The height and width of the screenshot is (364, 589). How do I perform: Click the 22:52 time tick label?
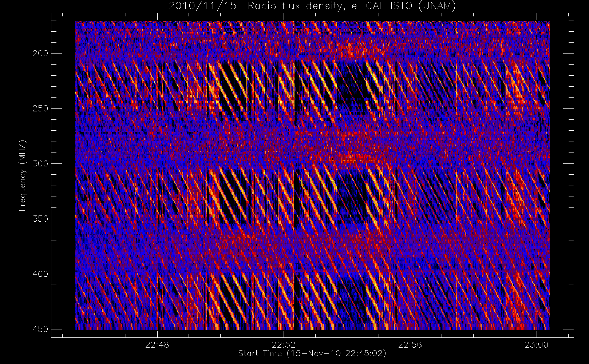coord(284,345)
